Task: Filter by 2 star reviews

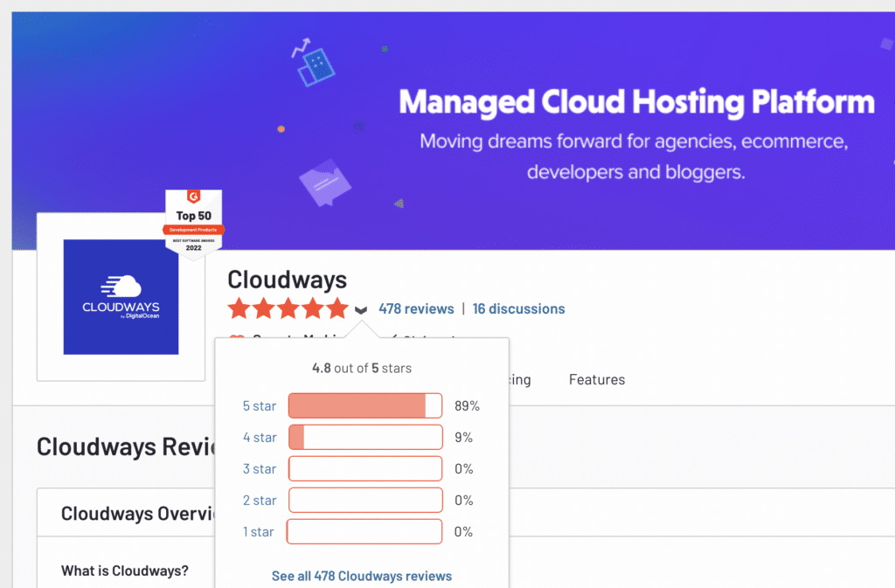Action: click(x=259, y=500)
